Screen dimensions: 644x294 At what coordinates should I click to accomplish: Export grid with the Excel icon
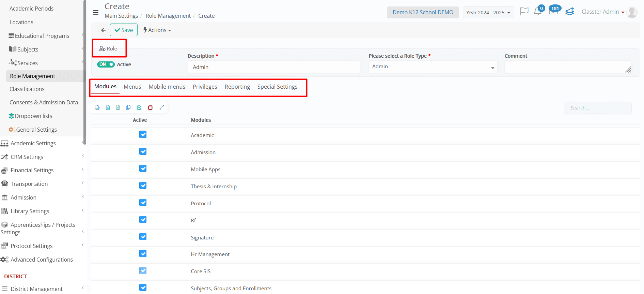pos(108,107)
